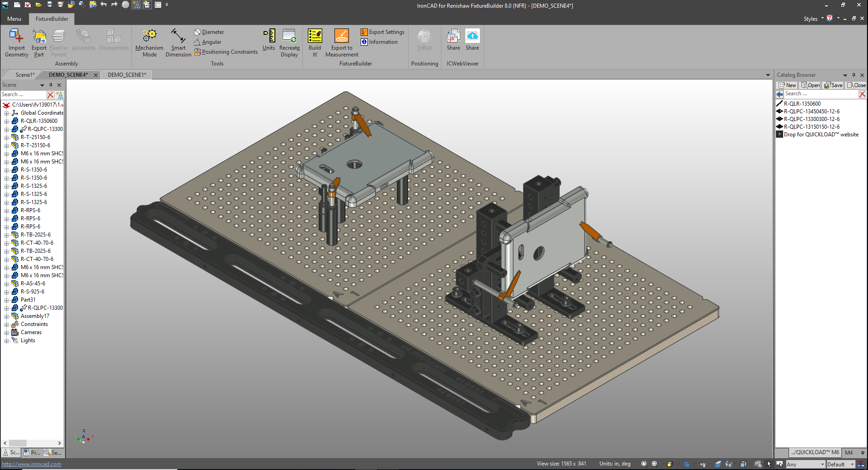Image resolution: width=868 pixels, height=470 pixels.
Task: Switch to the DEMO_SCENE1 tab
Action: coord(126,74)
